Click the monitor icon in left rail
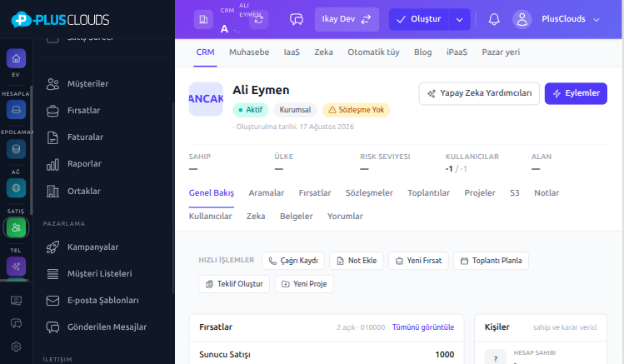This screenshot has height=364, width=624. pyautogui.click(x=16, y=301)
